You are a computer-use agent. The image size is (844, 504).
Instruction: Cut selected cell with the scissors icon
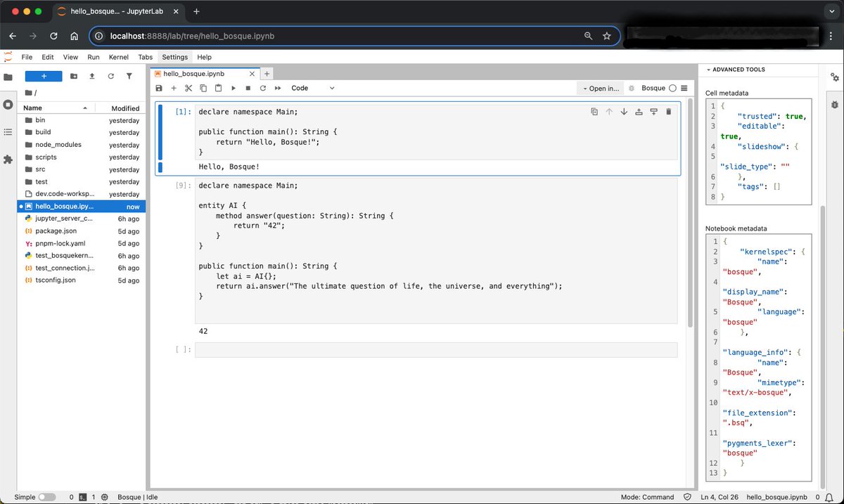(188, 88)
